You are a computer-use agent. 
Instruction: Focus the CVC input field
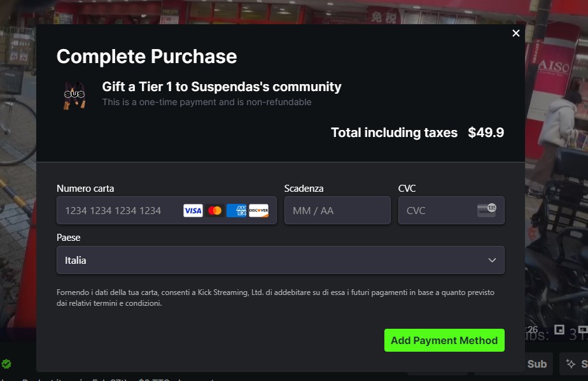tap(451, 210)
